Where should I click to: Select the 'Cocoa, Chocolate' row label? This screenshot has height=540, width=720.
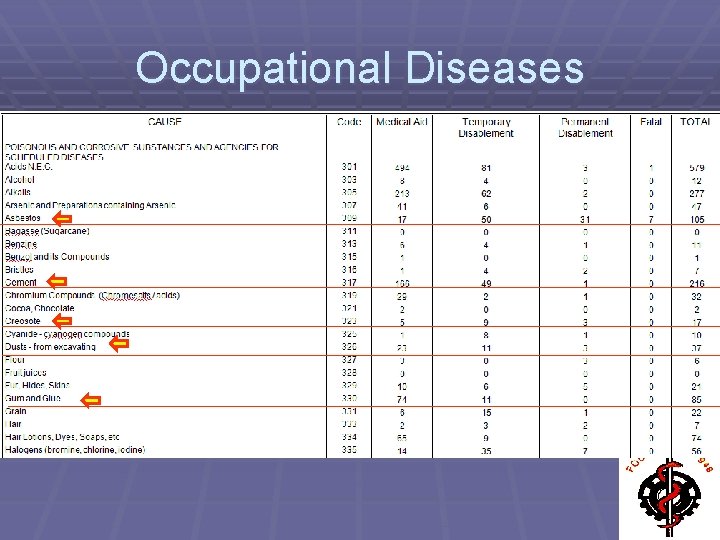pos(39,308)
